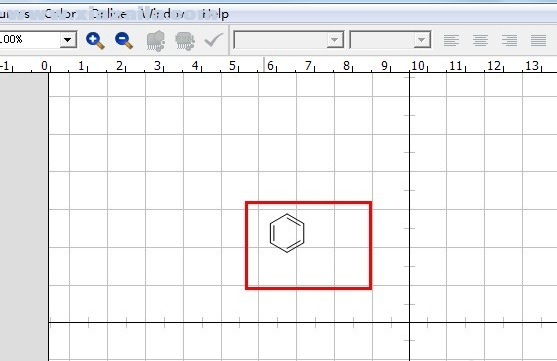
Task: Apply left text alignment
Action: (x=451, y=41)
